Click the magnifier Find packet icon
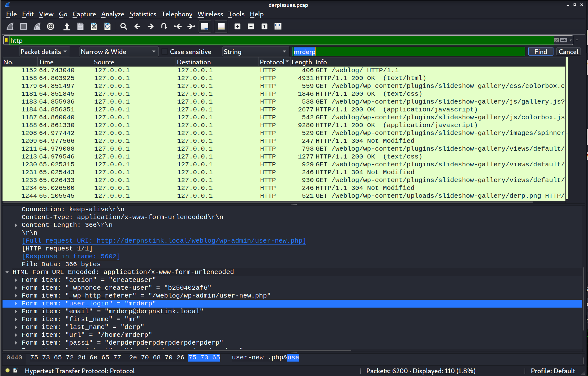The height and width of the screenshot is (376, 588). [x=124, y=27]
